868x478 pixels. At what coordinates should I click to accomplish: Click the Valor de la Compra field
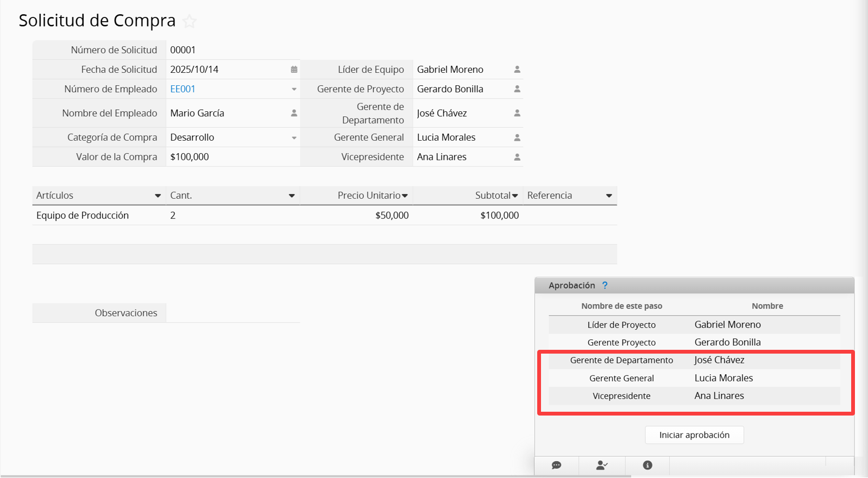click(x=232, y=157)
